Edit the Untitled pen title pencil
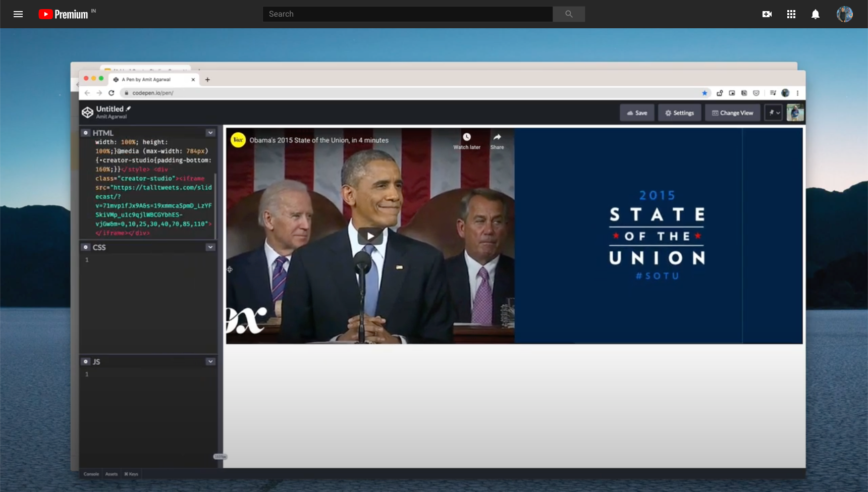Screen dimensions: 868x492 [129, 108]
